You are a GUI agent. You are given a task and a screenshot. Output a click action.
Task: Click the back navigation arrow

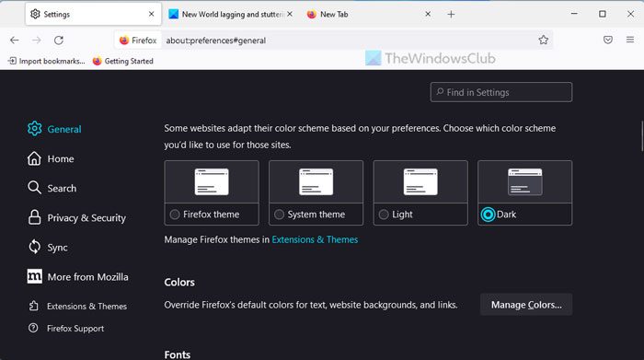point(15,40)
